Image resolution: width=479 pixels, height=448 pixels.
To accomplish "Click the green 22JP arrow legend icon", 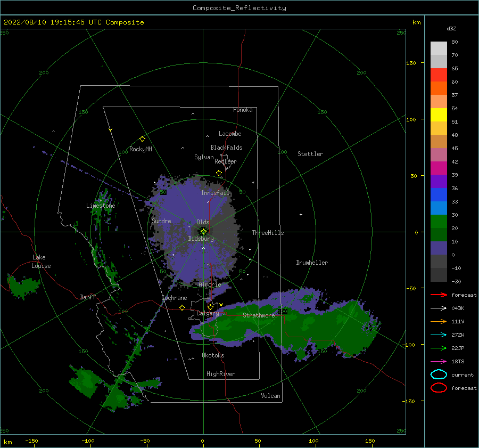I will [439, 348].
